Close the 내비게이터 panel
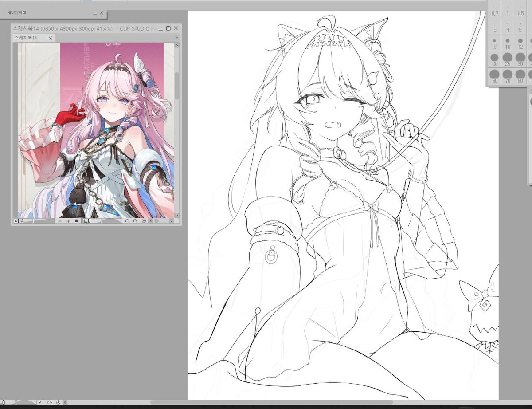This screenshot has width=532, height=409. 102,14
